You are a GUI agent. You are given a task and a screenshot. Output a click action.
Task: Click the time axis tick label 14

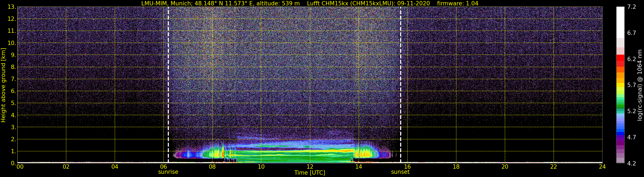point(358,167)
